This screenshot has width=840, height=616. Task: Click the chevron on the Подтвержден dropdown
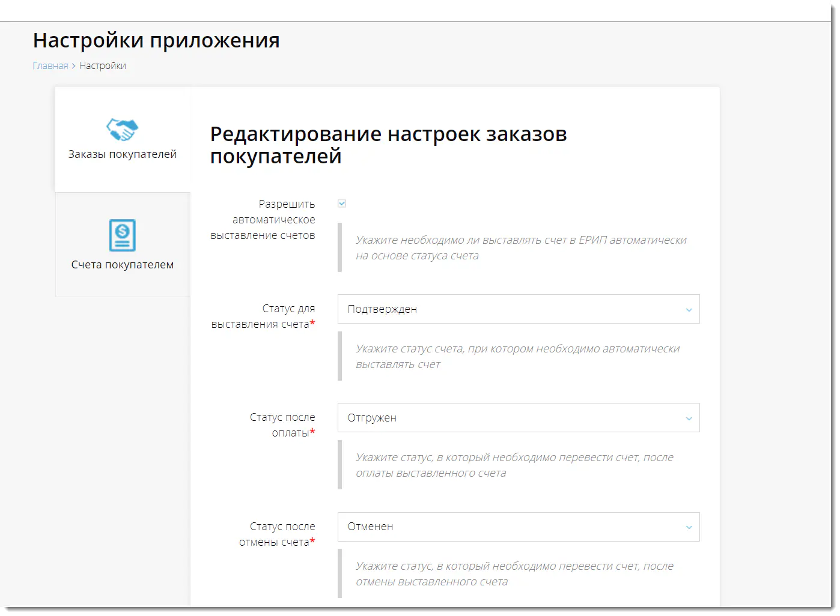point(689,310)
